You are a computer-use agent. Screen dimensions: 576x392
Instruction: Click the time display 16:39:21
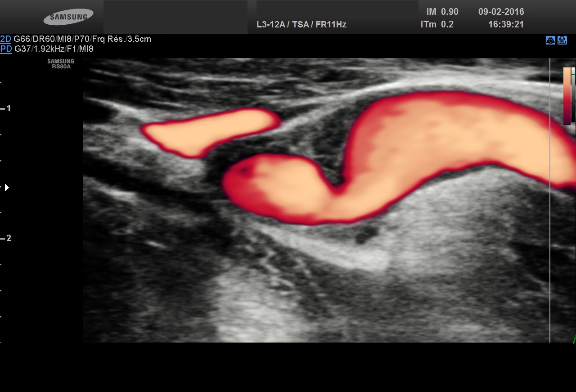coord(506,25)
